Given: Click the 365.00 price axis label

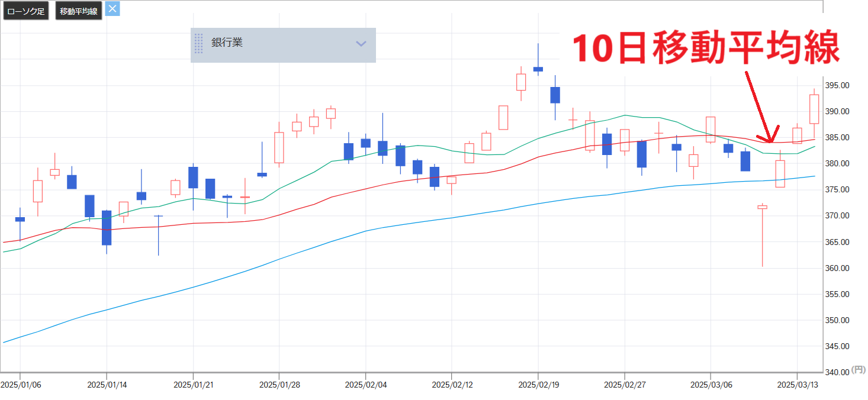Looking at the screenshot, I should pyautogui.click(x=837, y=242).
